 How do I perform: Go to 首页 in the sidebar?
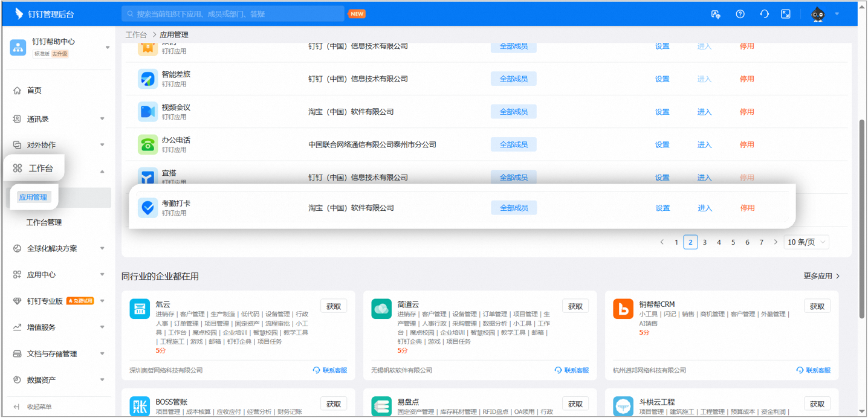pyautogui.click(x=34, y=91)
